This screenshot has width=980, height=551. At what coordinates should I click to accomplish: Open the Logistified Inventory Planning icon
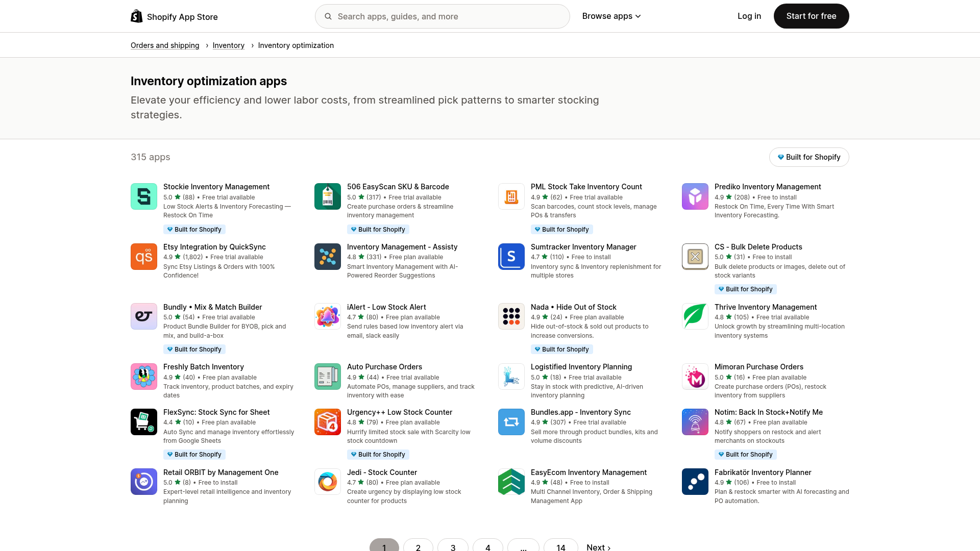(511, 377)
